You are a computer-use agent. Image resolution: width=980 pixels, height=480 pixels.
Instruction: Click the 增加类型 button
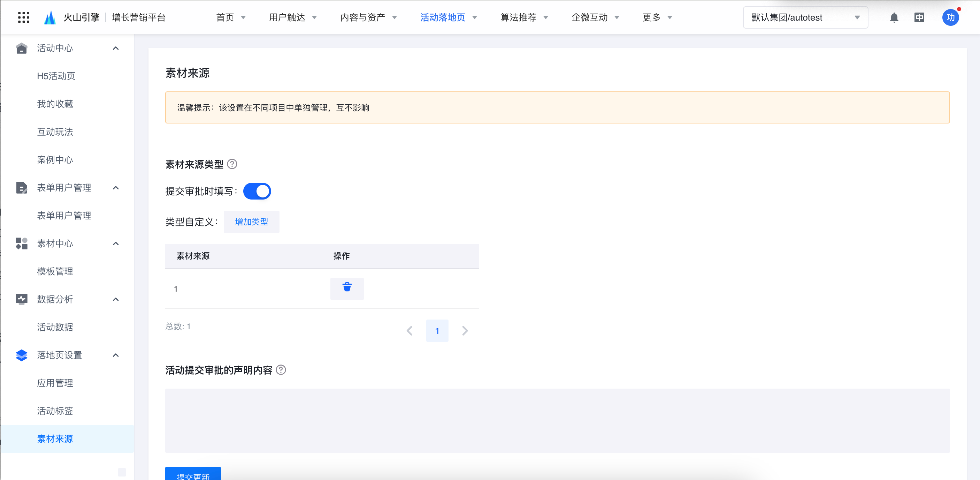click(x=252, y=222)
